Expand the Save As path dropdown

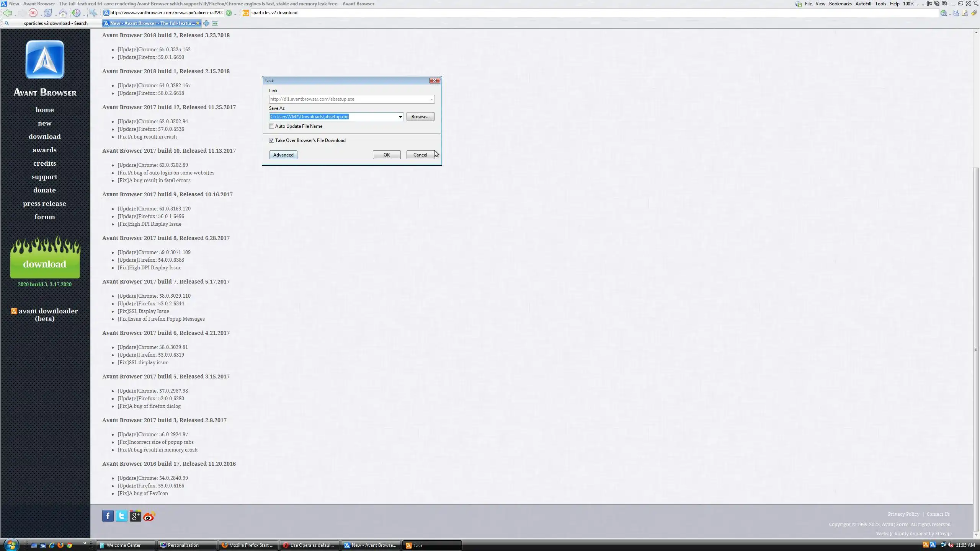point(400,117)
